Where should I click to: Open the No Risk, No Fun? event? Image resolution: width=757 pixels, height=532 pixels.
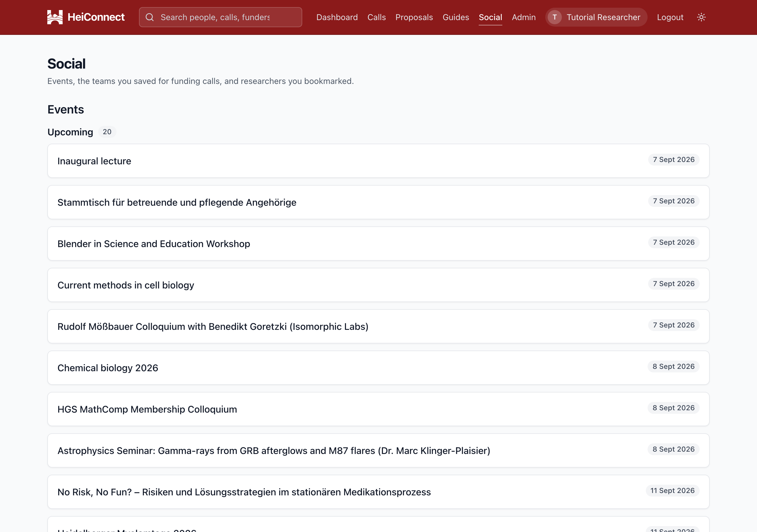tap(378, 492)
